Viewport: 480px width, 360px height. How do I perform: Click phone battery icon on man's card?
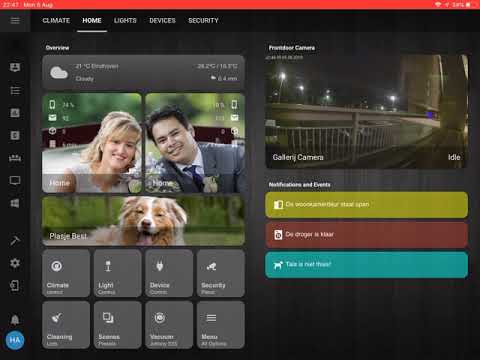(x=234, y=105)
